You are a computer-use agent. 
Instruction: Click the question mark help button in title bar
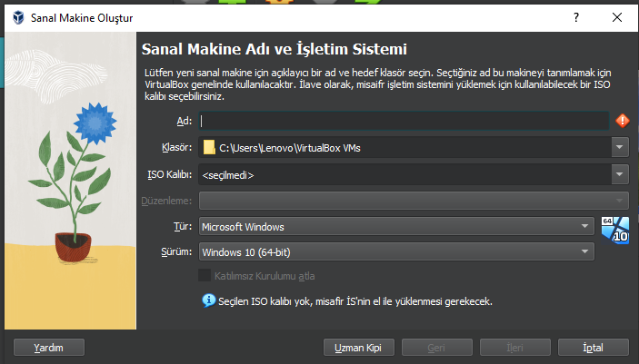pos(576,17)
